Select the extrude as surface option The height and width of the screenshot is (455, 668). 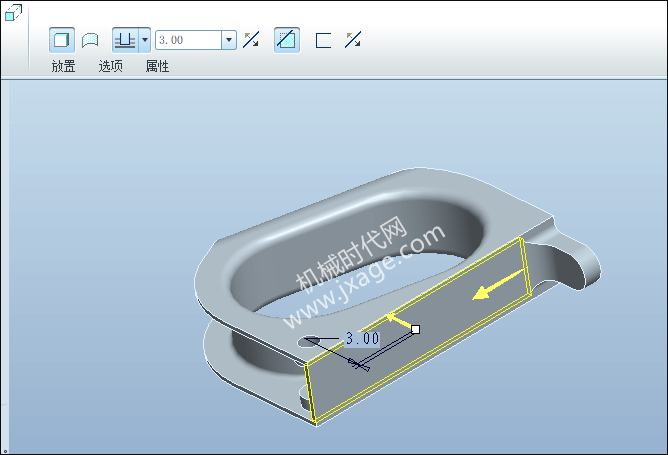click(x=90, y=40)
